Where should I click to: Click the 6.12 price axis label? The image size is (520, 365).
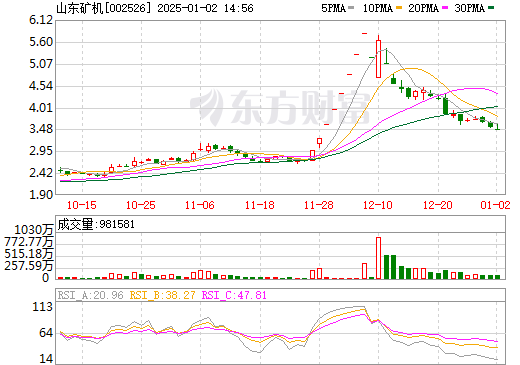[x=41, y=20]
